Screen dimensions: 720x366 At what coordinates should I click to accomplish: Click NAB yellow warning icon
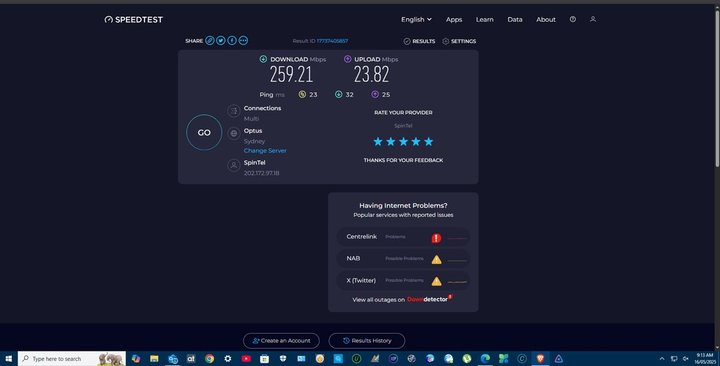point(436,259)
